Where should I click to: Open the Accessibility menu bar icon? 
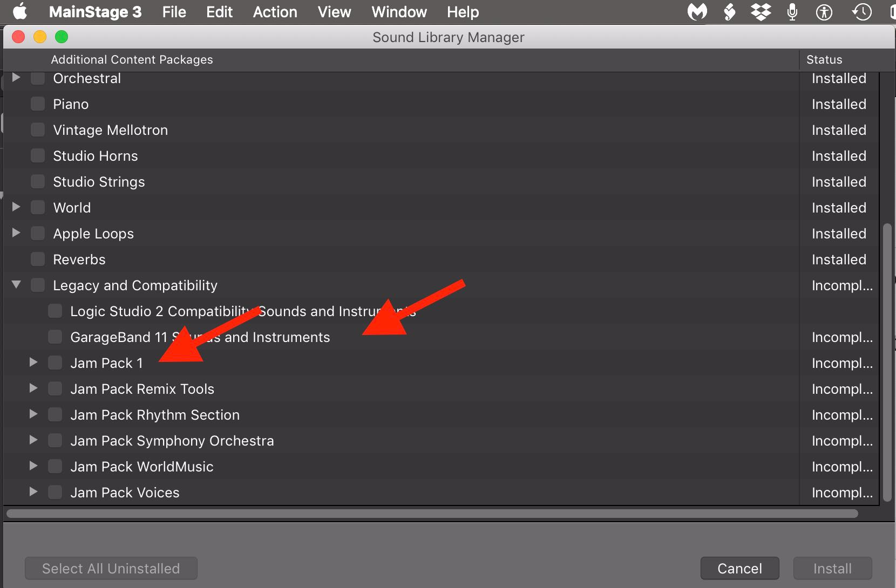(x=824, y=12)
